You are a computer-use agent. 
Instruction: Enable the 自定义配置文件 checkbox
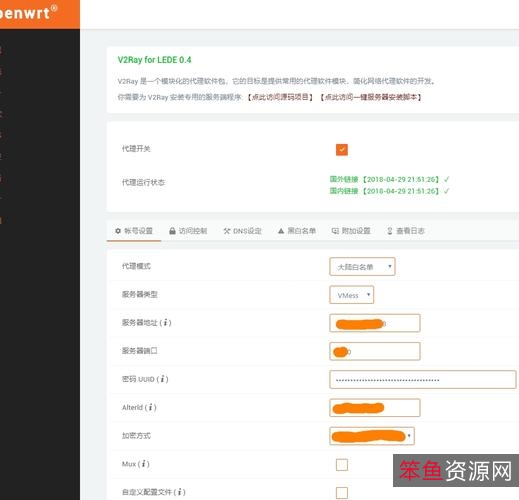342,493
